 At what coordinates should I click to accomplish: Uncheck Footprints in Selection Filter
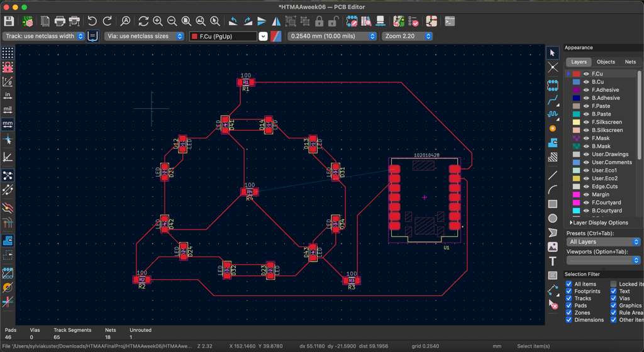tap(569, 292)
